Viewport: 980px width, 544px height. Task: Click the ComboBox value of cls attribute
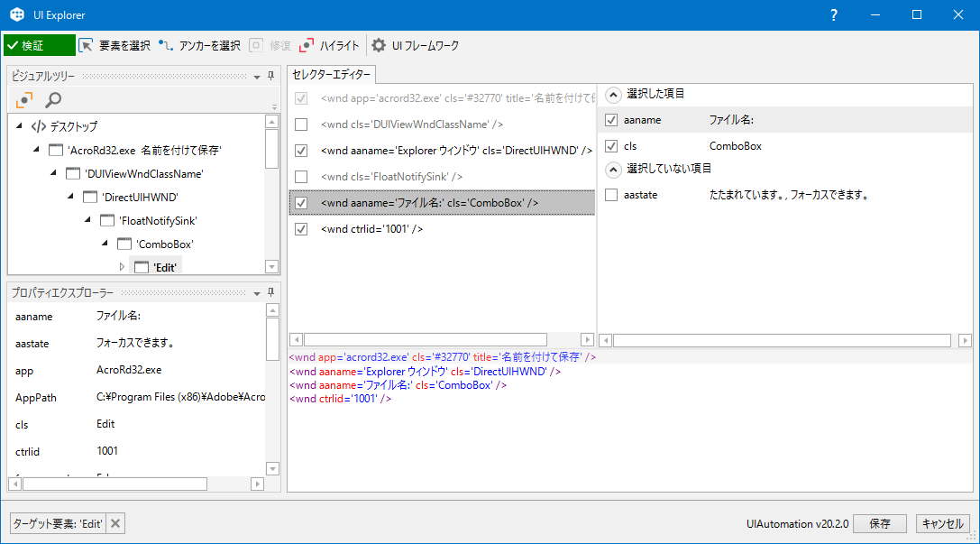tap(735, 146)
